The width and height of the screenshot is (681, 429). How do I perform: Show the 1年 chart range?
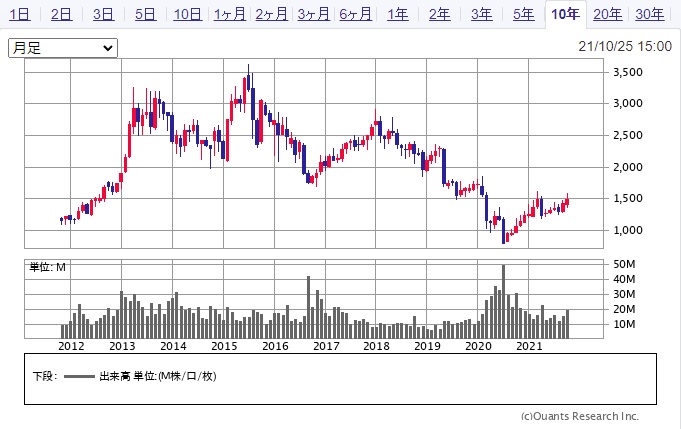pyautogui.click(x=397, y=14)
